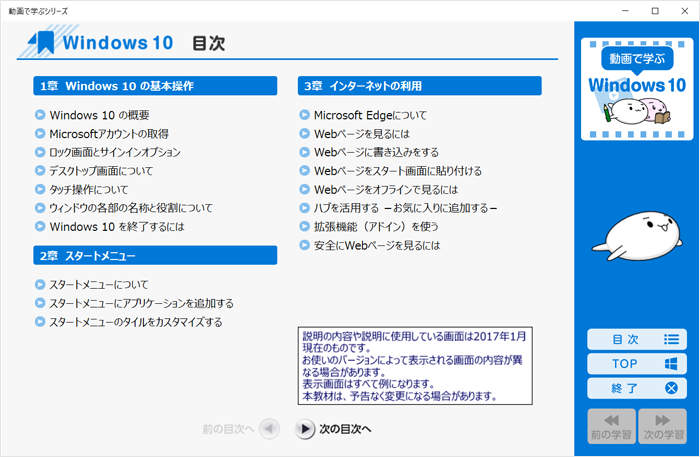Select chapter header '3章 インターネットの利用'
This screenshot has height=457, width=700.
tap(420, 86)
